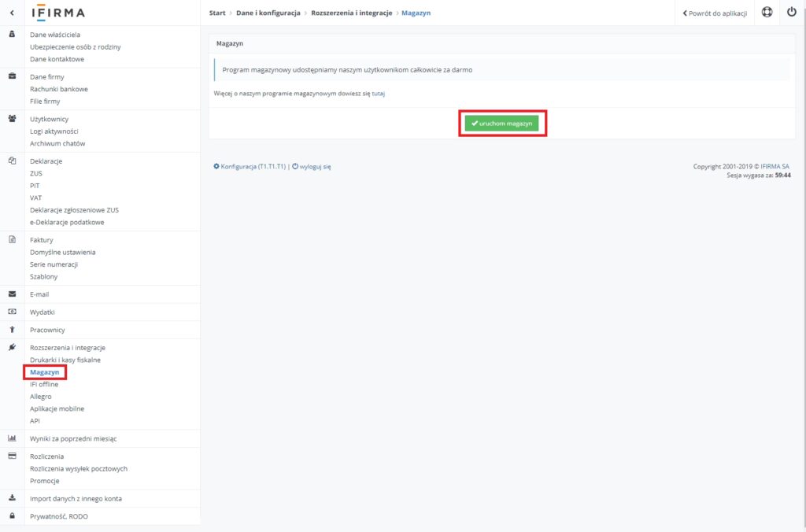The image size is (806, 532).
Task: Click the envelope icon next to E-mail
Action: point(12,294)
